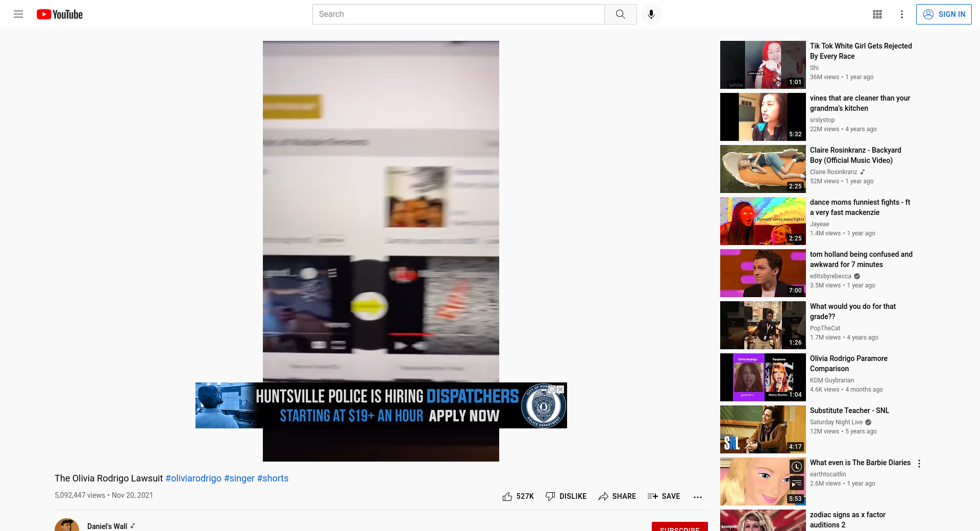Open Substitute Teacher - SNL thumbnail
980x531 pixels.
pos(763,429)
